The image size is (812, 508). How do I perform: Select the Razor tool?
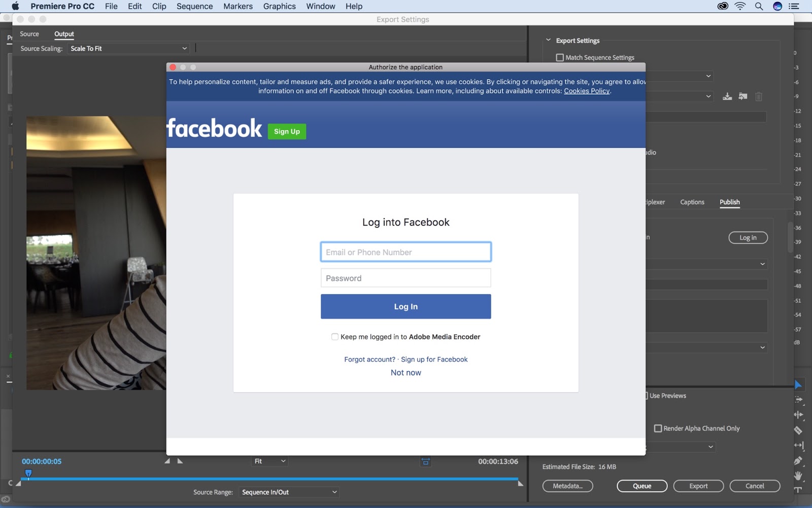pos(798,430)
